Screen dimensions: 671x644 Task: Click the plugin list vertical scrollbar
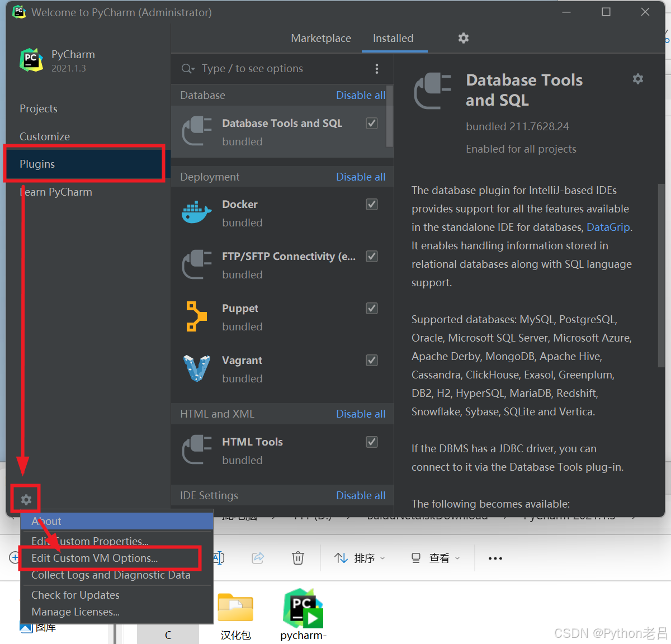tap(390, 116)
